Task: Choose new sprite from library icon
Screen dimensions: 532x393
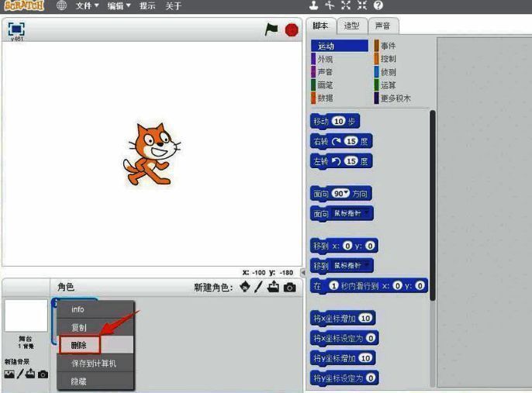Action: coord(245,288)
